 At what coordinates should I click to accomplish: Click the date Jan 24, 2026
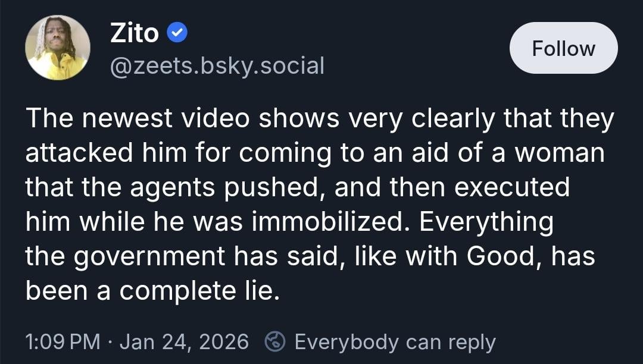(x=184, y=342)
